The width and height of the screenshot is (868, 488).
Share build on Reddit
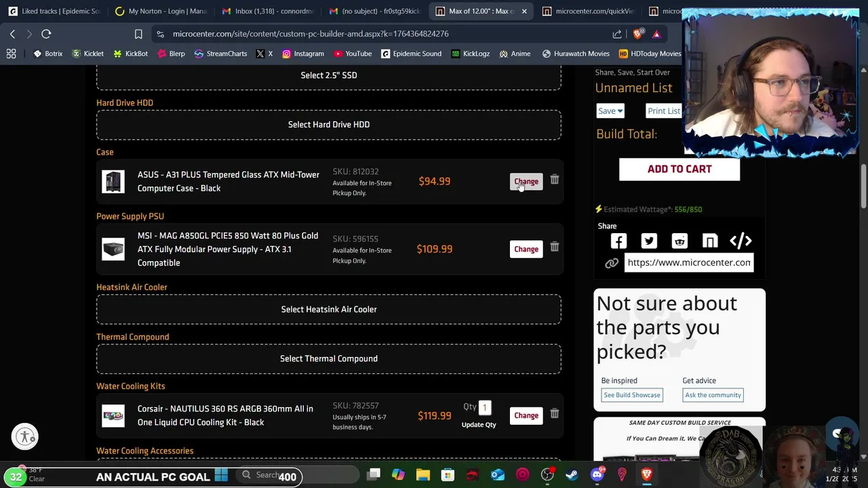click(679, 241)
